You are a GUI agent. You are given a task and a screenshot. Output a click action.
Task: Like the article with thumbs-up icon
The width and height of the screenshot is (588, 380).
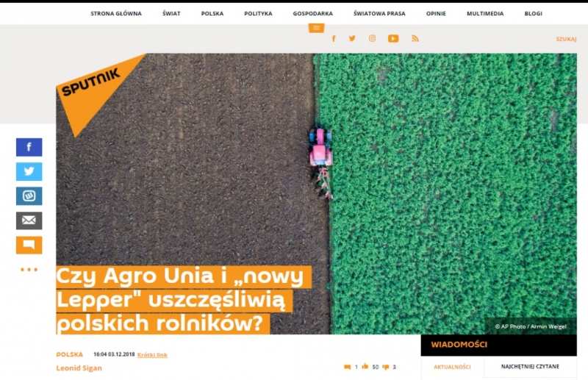coord(365,367)
